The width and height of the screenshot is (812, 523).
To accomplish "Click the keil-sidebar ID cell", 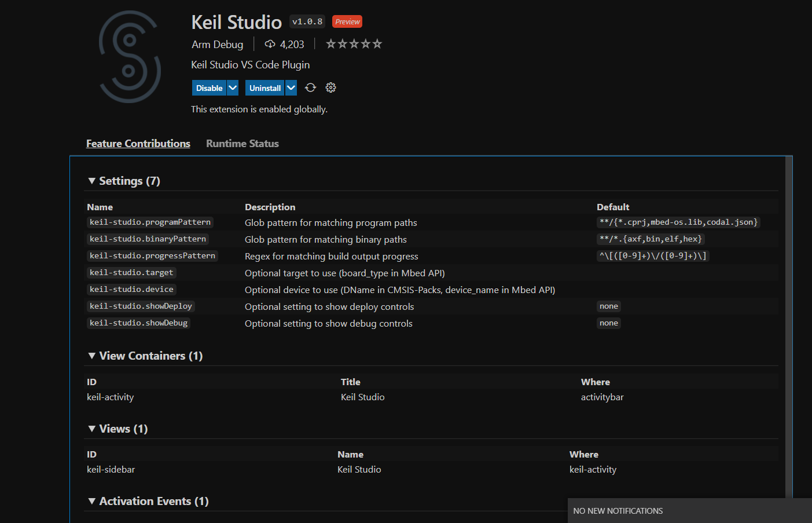I will [x=111, y=470].
